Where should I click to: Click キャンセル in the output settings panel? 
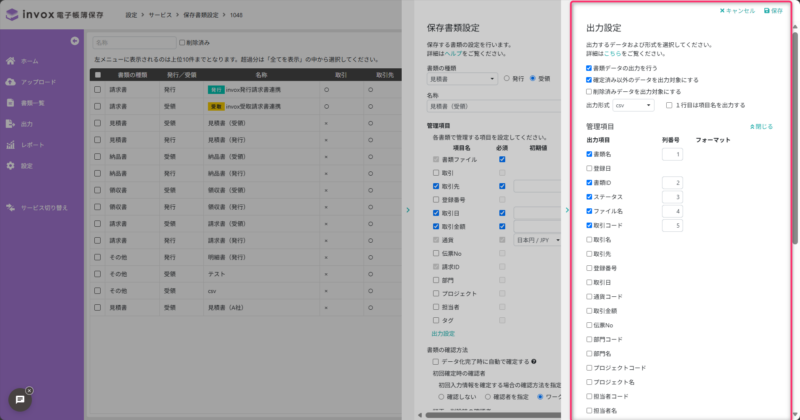737,11
